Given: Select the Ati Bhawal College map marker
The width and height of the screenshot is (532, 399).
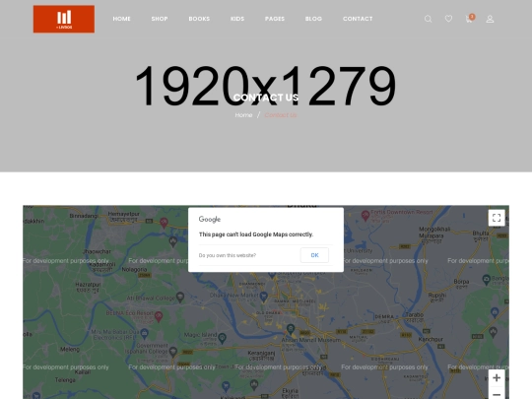Looking at the screenshot, I should pyautogui.click(x=180, y=298).
